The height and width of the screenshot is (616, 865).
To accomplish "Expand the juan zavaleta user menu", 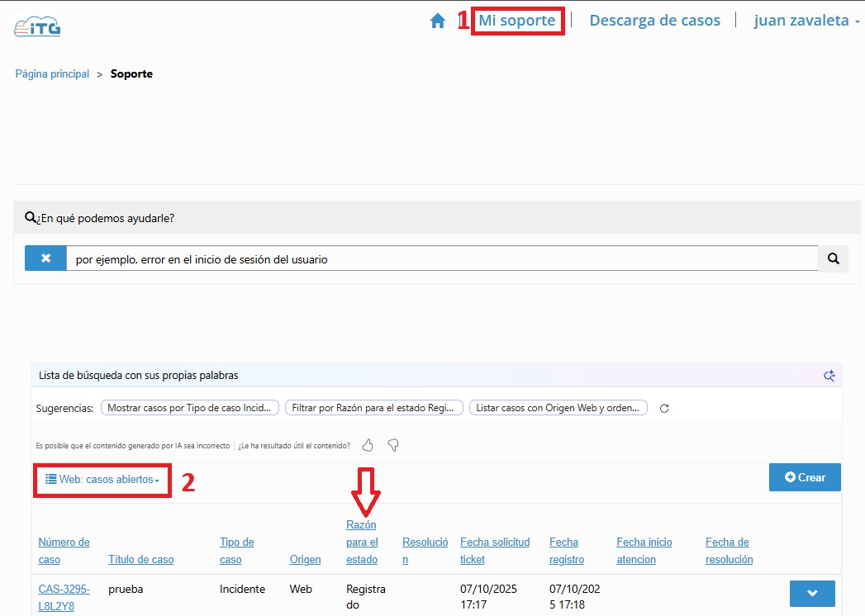I will 806,21.
